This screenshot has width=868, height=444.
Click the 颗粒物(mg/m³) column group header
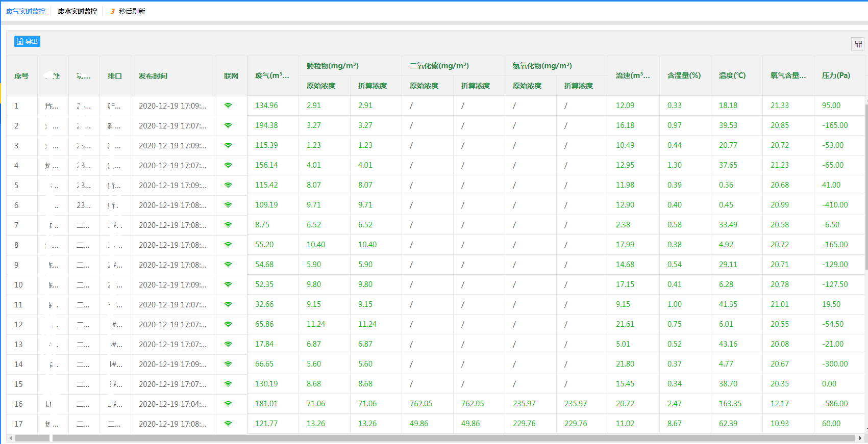coord(332,66)
